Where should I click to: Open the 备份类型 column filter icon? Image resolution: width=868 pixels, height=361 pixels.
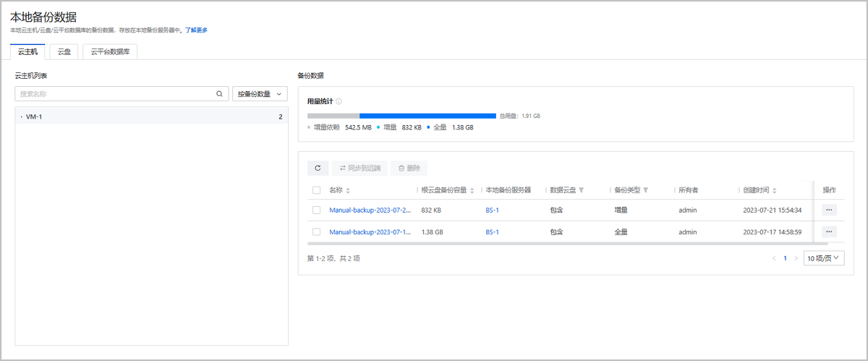pos(645,190)
